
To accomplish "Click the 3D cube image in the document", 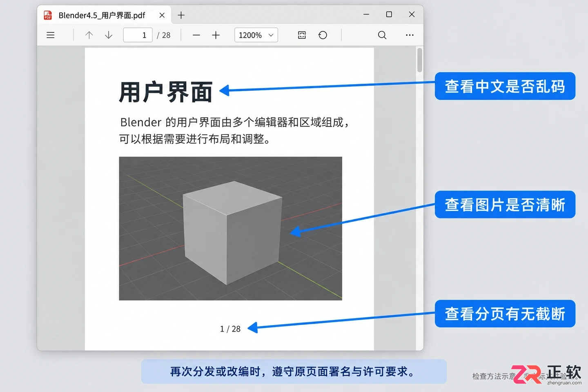I will (230, 228).
